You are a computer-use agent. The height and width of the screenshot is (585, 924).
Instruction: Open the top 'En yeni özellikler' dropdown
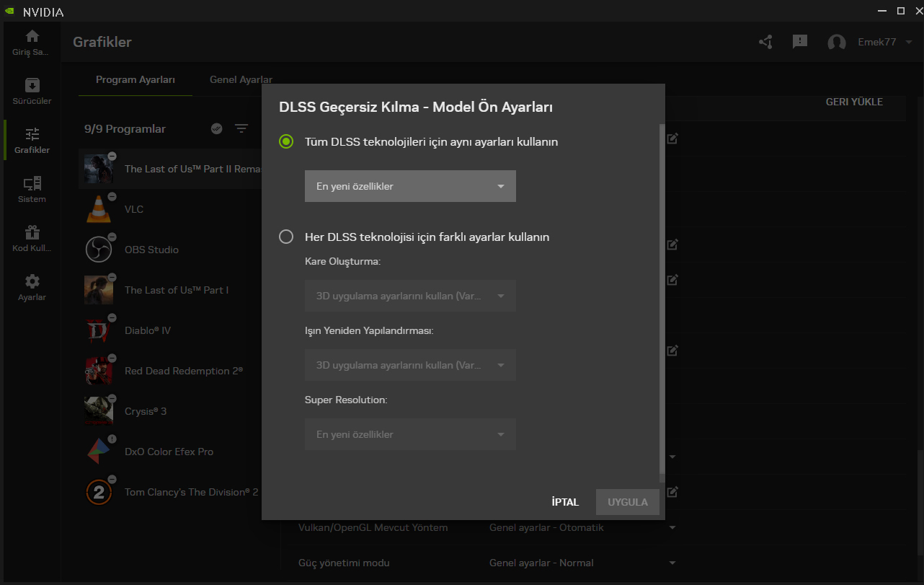[x=410, y=186]
